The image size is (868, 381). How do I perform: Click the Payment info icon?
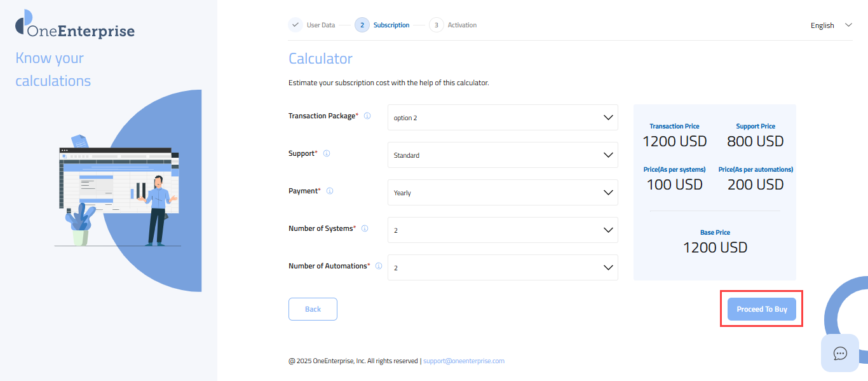click(330, 191)
